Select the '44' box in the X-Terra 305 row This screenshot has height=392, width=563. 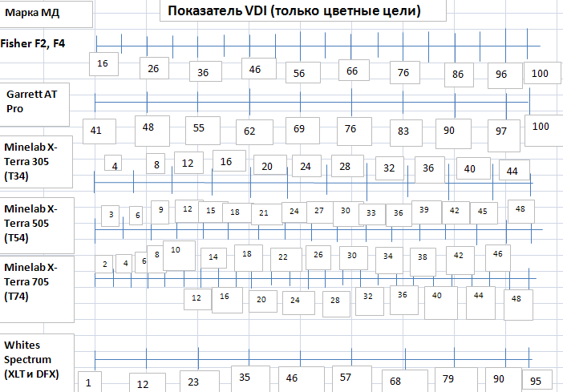pyautogui.click(x=514, y=170)
